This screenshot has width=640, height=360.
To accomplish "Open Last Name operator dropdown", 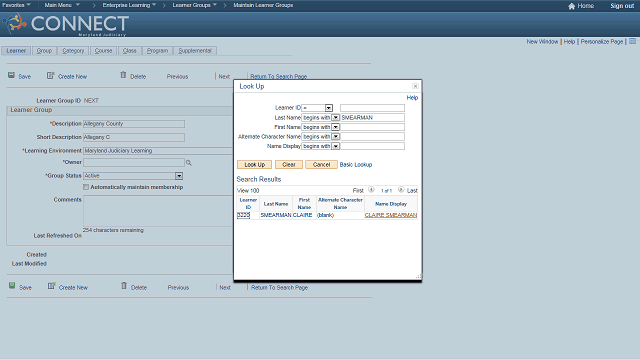I will coord(336,118).
